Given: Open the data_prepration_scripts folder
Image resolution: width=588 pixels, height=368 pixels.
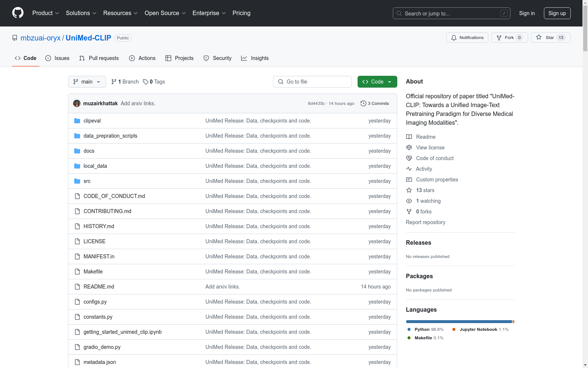Looking at the screenshot, I should 110,136.
